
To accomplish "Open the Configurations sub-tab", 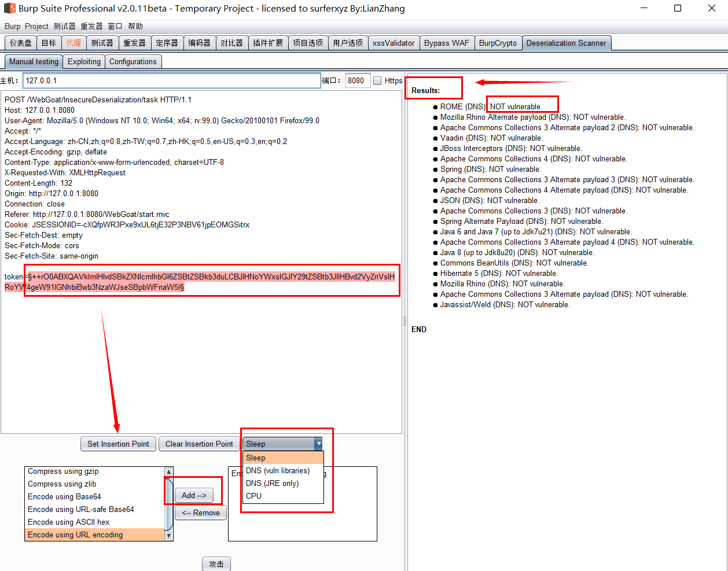I will click(x=133, y=61).
